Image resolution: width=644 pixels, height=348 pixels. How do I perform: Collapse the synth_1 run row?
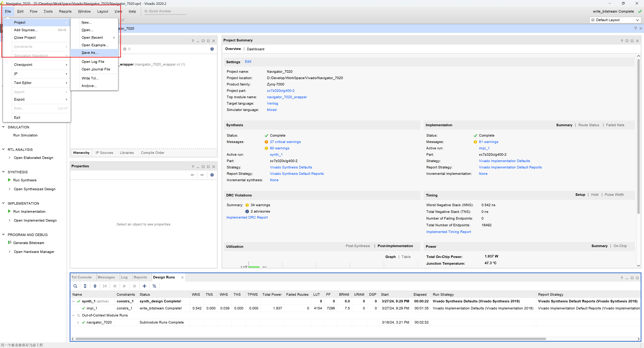point(73,301)
